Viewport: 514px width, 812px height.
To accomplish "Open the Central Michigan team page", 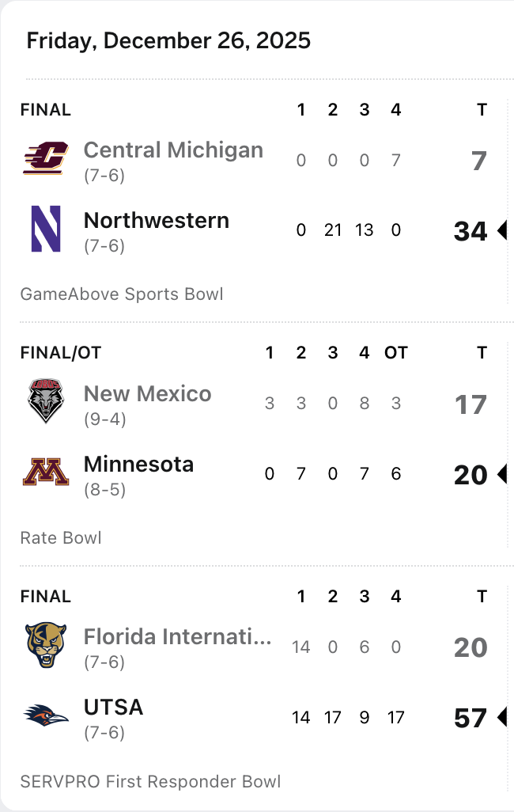I will 173,150.
